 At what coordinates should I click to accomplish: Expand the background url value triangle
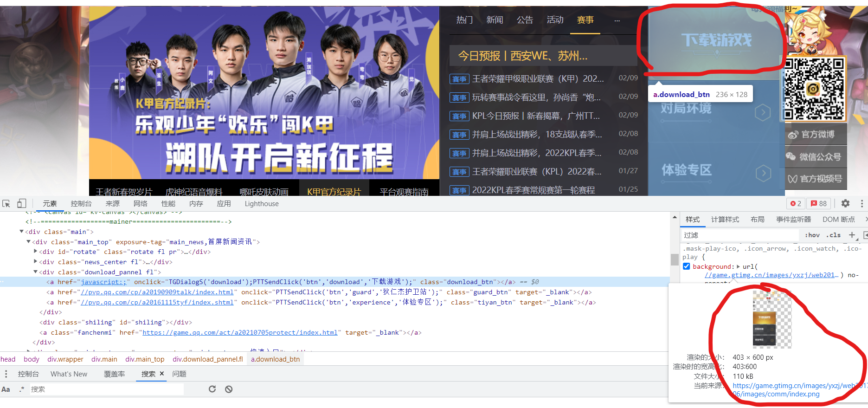click(x=738, y=266)
